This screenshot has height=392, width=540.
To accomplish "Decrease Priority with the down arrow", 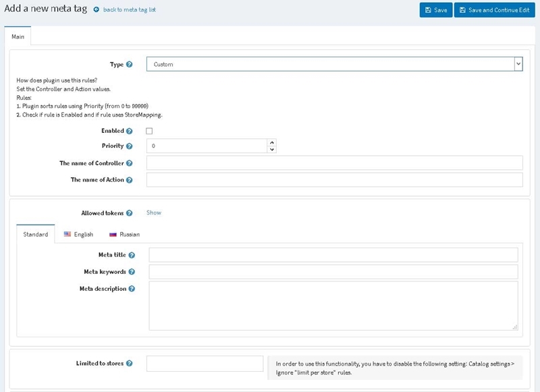I will pyautogui.click(x=272, y=149).
